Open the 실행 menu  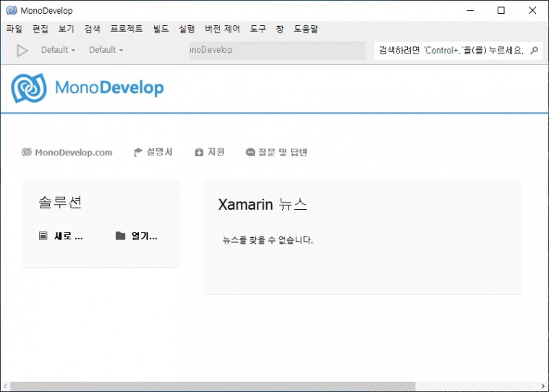tap(187, 29)
